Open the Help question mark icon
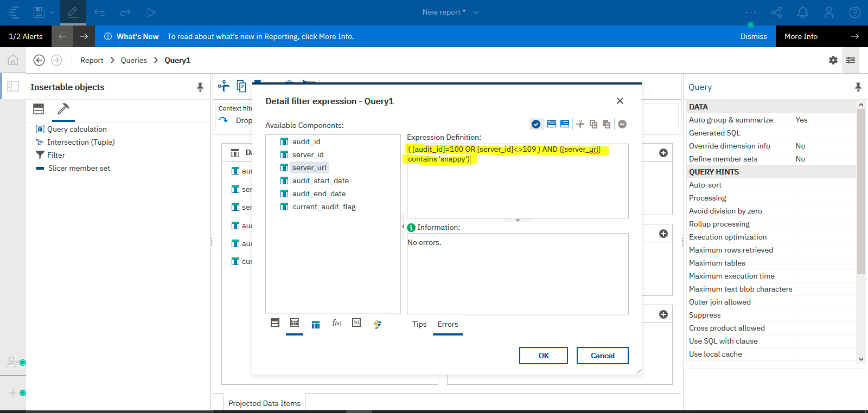This screenshot has height=413, width=868. 855,12
